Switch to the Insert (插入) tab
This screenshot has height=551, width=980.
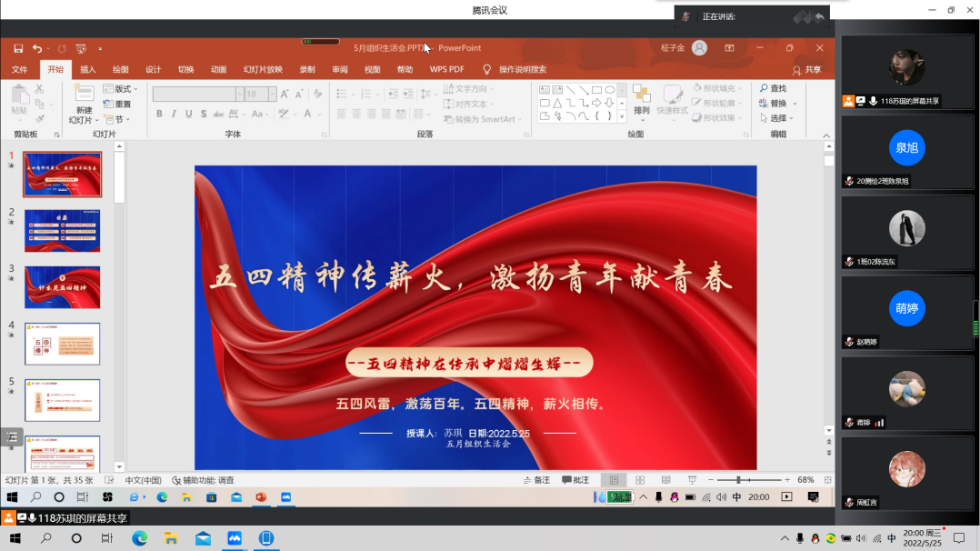point(88,69)
